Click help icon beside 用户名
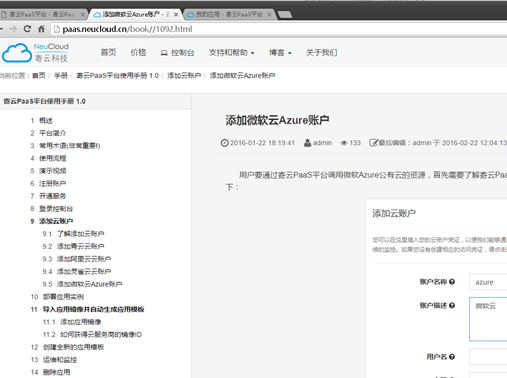 click(x=452, y=357)
